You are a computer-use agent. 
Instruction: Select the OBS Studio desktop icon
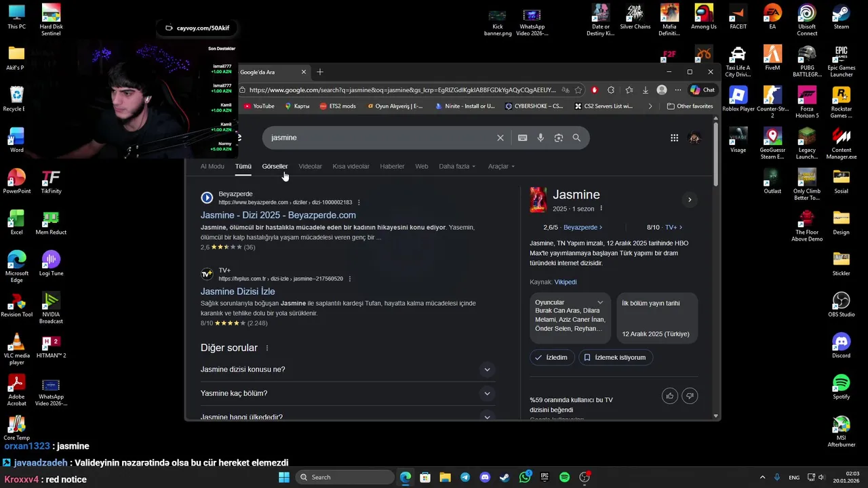pos(841,304)
